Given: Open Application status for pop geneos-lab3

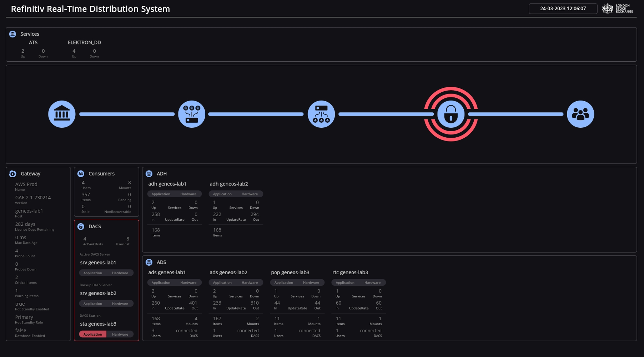Looking at the screenshot, I should [284, 282].
